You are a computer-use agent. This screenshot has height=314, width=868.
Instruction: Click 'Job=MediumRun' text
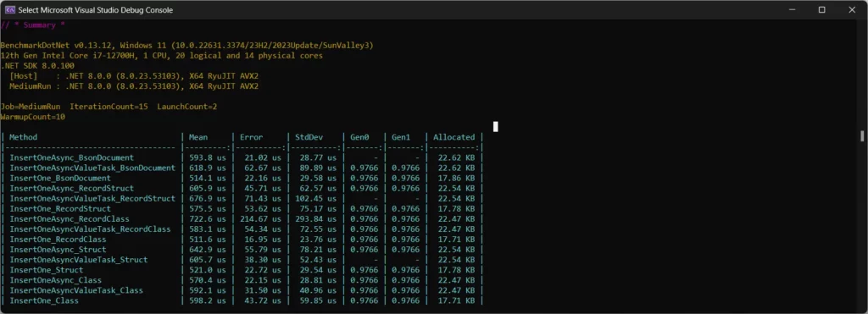tap(31, 107)
